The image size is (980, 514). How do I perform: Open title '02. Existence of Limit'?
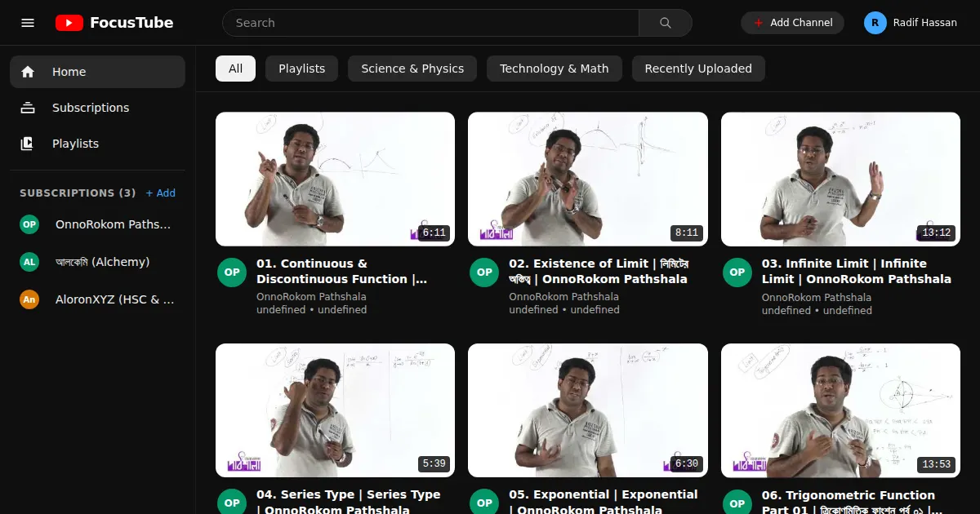(599, 272)
